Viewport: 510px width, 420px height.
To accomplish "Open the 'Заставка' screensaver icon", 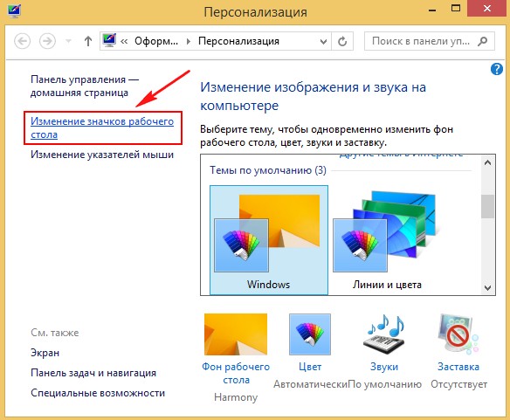I will 458,334.
